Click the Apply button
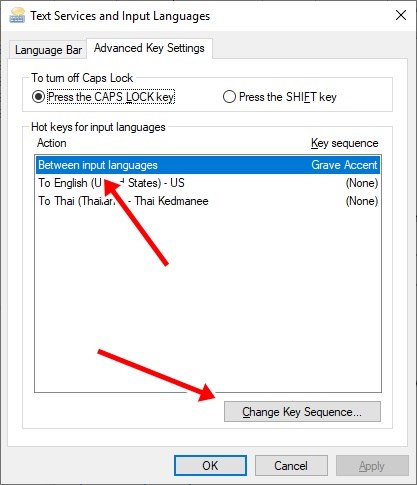Screen dimensions: 417x485 (x=372, y=466)
